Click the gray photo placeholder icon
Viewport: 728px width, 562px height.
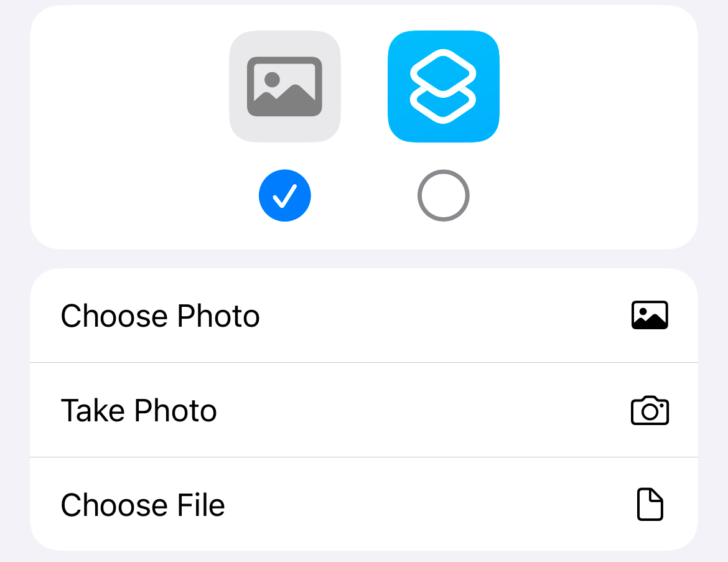pyautogui.click(x=284, y=87)
